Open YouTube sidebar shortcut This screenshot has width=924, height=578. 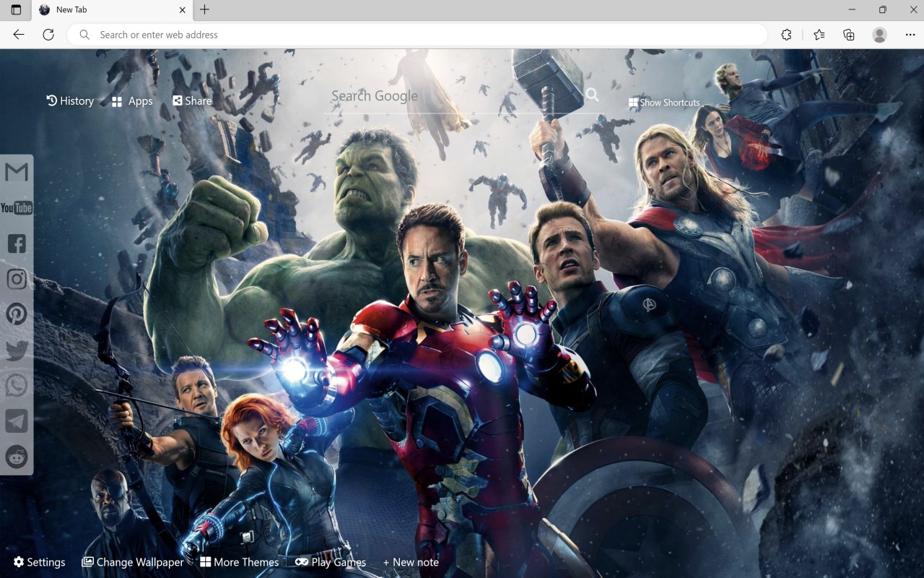point(17,208)
